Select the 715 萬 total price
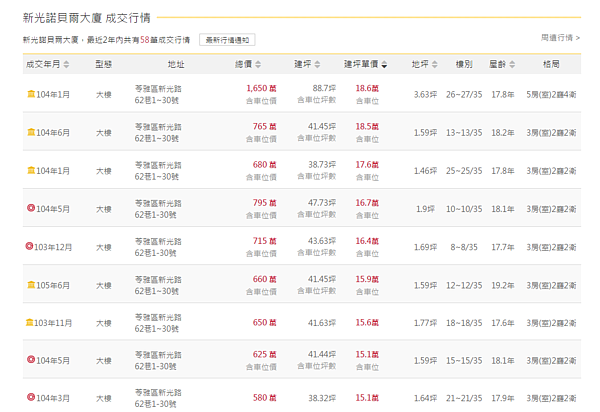The width and height of the screenshot is (600, 412). tap(264, 241)
